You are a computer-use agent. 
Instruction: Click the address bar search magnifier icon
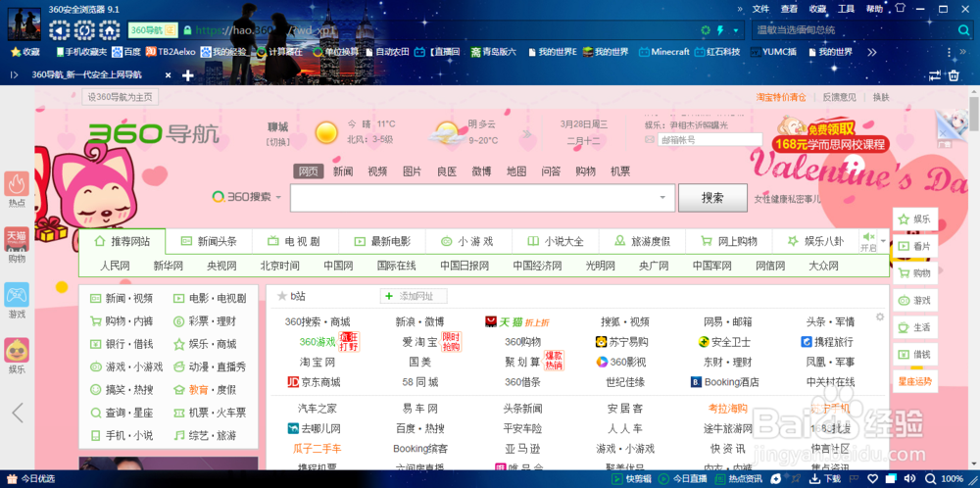coord(964,30)
